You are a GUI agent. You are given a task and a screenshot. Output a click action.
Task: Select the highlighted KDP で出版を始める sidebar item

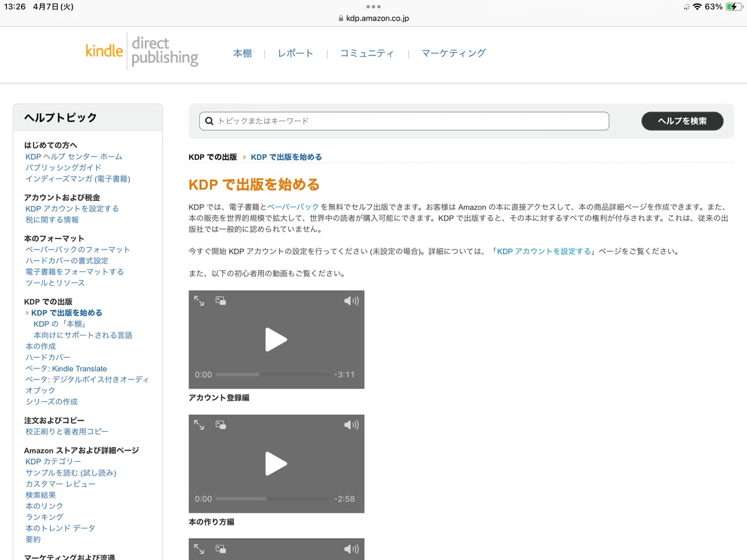pyautogui.click(x=67, y=313)
